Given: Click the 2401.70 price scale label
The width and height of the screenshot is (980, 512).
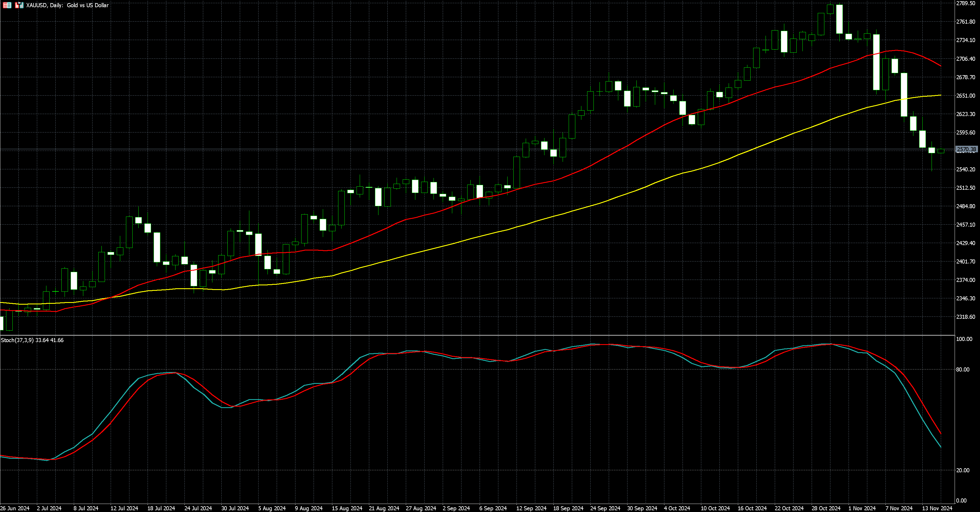Looking at the screenshot, I should pos(966,261).
